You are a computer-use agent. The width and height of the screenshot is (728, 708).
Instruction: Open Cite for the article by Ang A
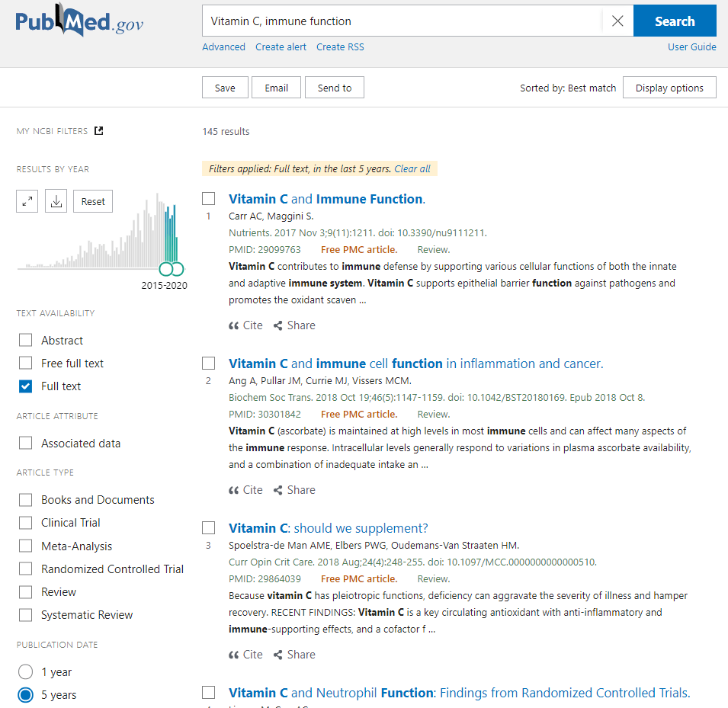245,489
